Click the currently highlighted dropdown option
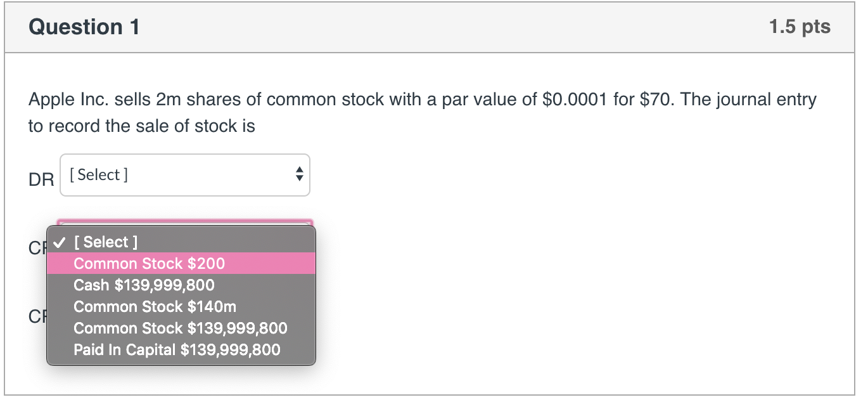The width and height of the screenshot is (868, 402). pos(148,263)
